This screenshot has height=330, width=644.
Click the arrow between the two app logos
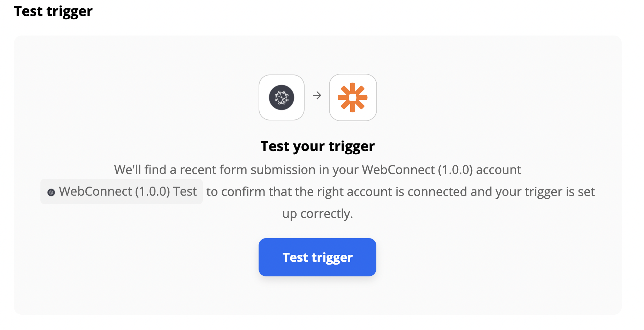pos(317,95)
